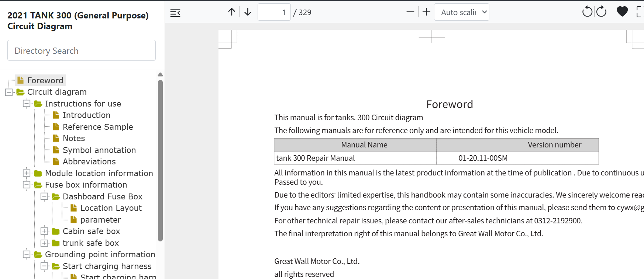Focus the Directory Search input field
This screenshot has height=279, width=644.
pyautogui.click(x=82, y=50)
